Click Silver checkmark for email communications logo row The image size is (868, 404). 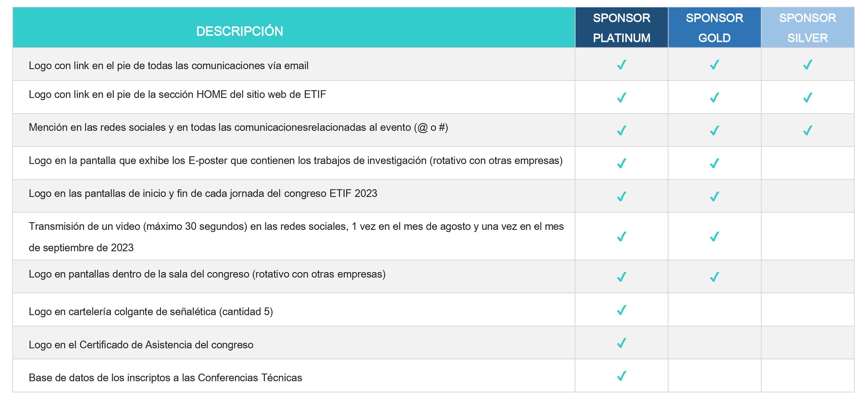point(807,64)
